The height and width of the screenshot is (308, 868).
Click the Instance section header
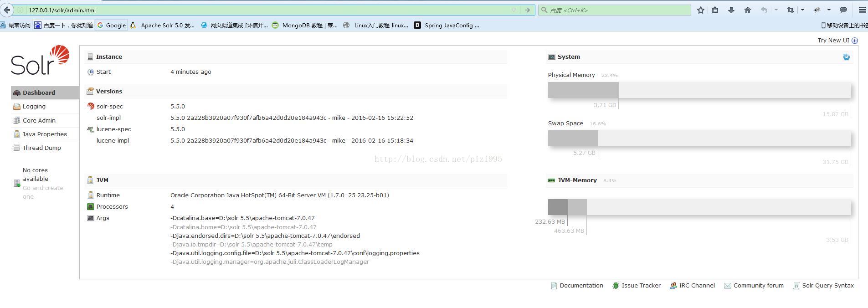pos(296,57)
